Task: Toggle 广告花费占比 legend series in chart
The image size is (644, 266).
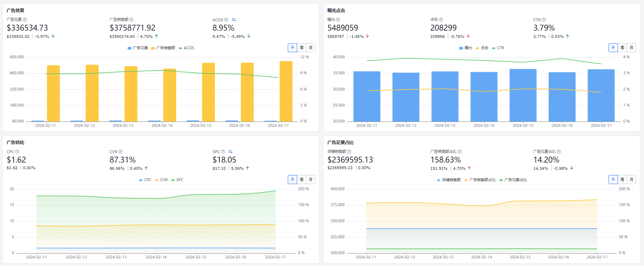Action: (513, 180)
